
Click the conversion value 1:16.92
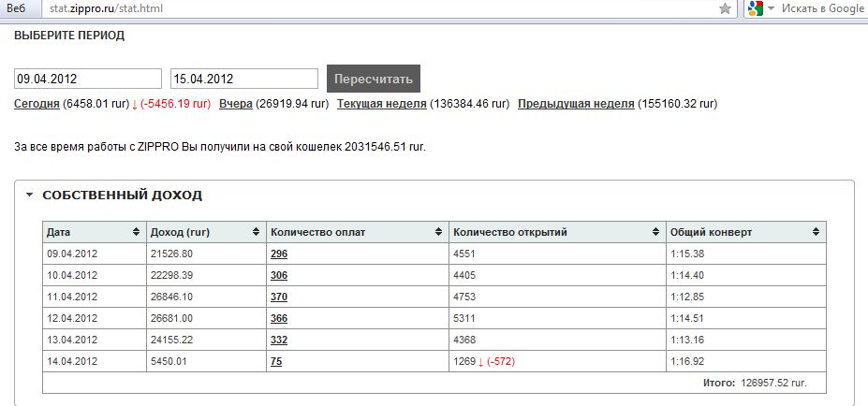click(x=687, y=362)
